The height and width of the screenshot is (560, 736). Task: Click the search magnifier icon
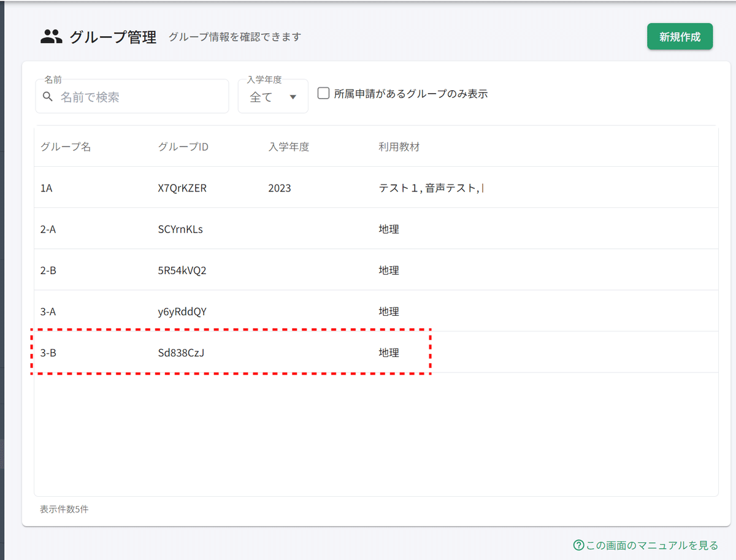[x=48, y=97]
